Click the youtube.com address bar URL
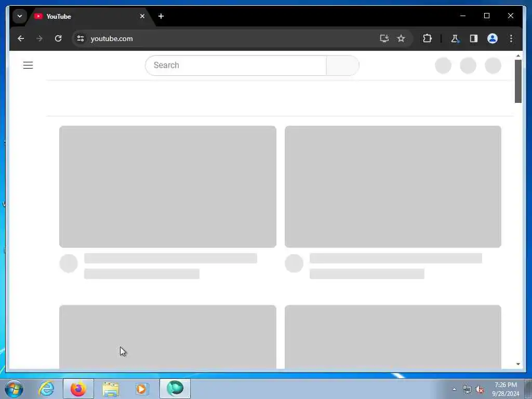 point(112,38)
